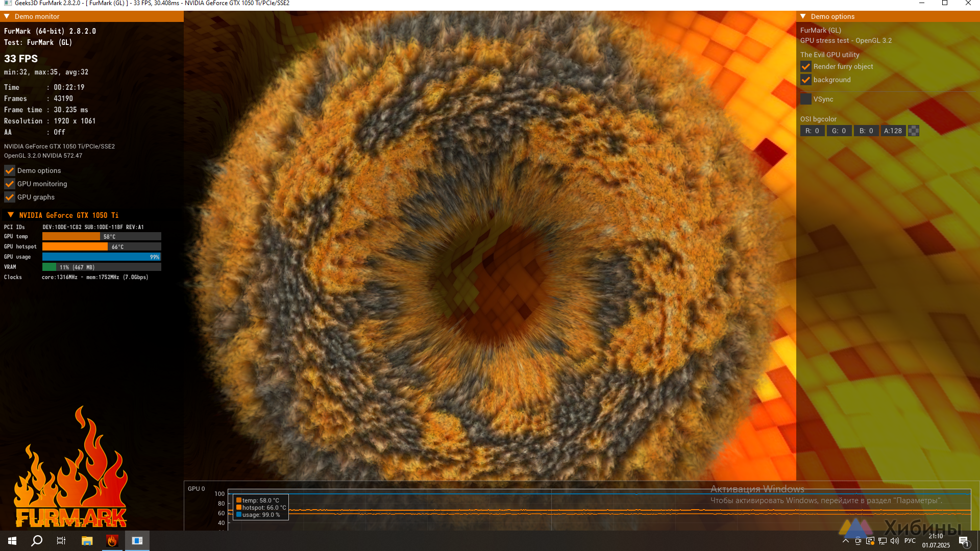Click the GPU usage 99% bar
980x551 pixels.
[x=102, y=257]
